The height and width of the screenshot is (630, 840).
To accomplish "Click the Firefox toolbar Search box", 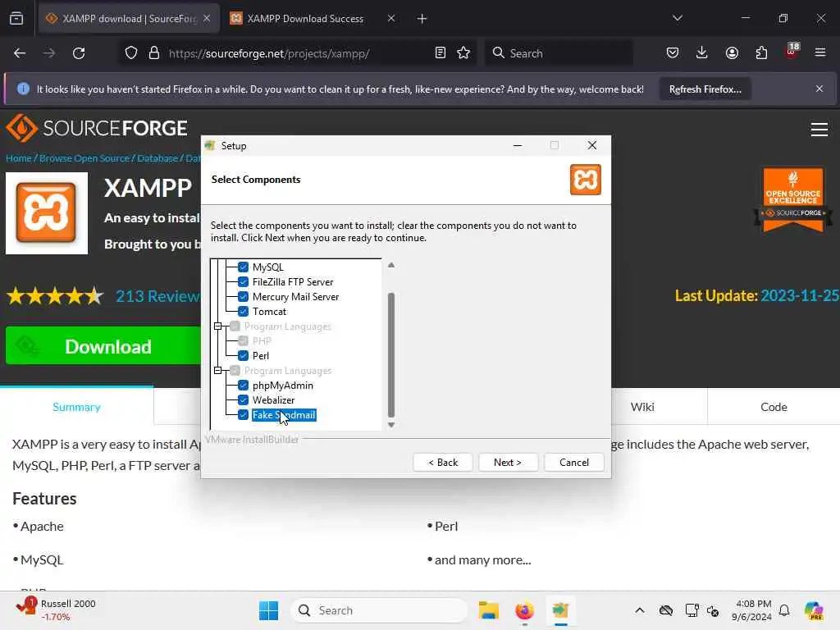I will tap(559, 53).
